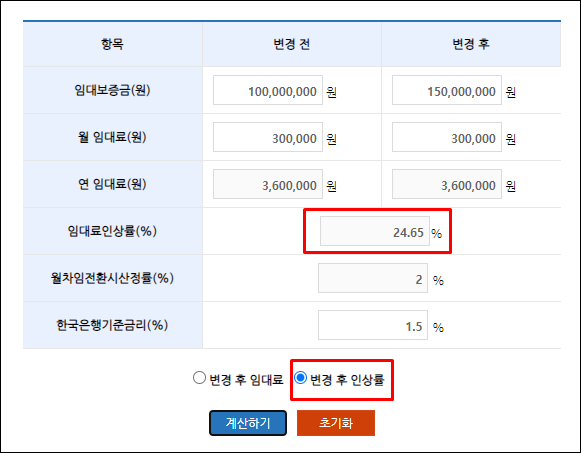Click the 월 임대료(원) row label
The width and height of the screenshot is (581, 453).
tap(112, 137)
